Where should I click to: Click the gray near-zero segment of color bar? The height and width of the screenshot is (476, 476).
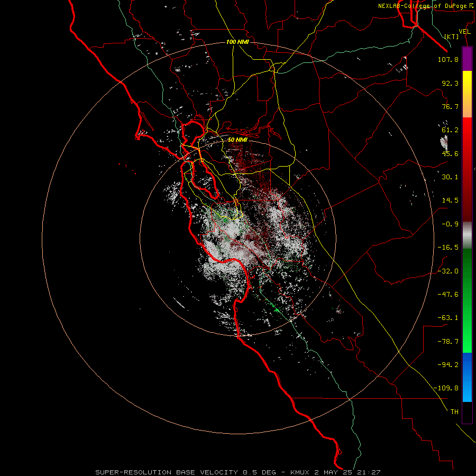point(467,235)
